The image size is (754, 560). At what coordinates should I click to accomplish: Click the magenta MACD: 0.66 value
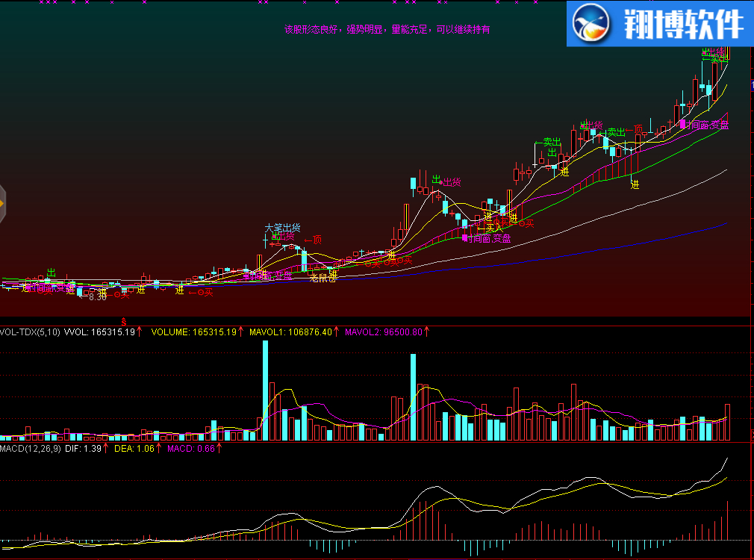(x=191, y=449)
